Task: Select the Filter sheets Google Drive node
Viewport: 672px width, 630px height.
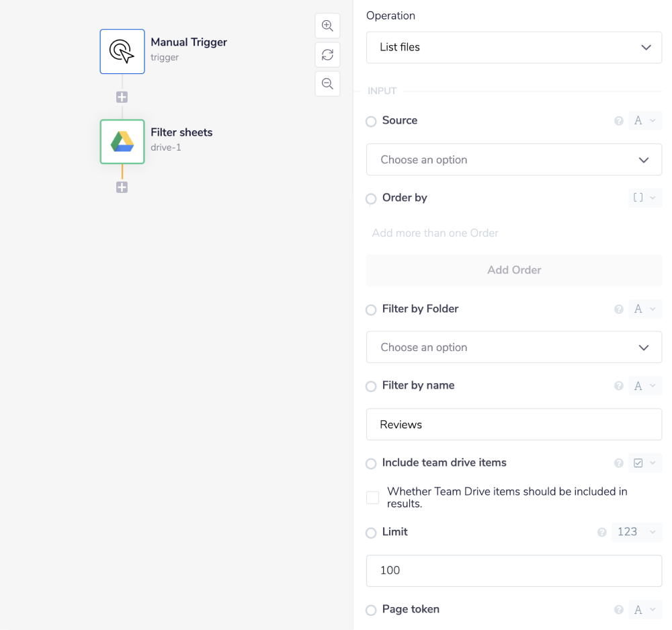Action: [x=122, y=142]
